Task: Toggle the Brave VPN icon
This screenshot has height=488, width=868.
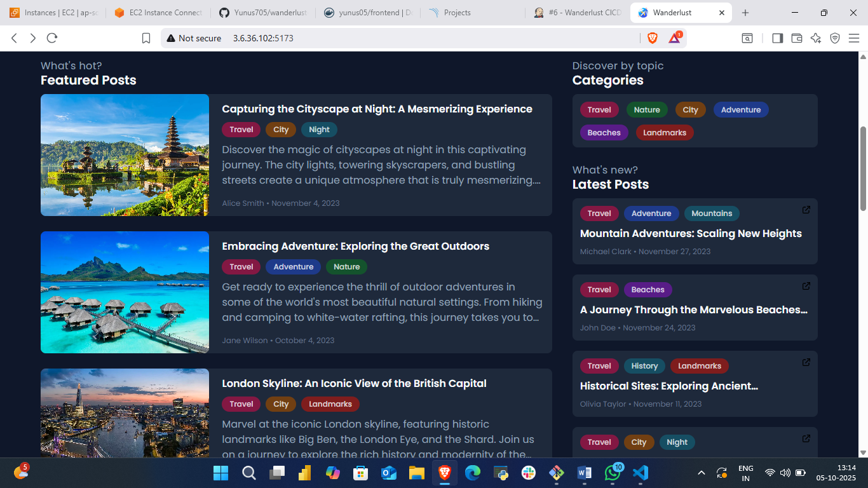Action: 835,38
